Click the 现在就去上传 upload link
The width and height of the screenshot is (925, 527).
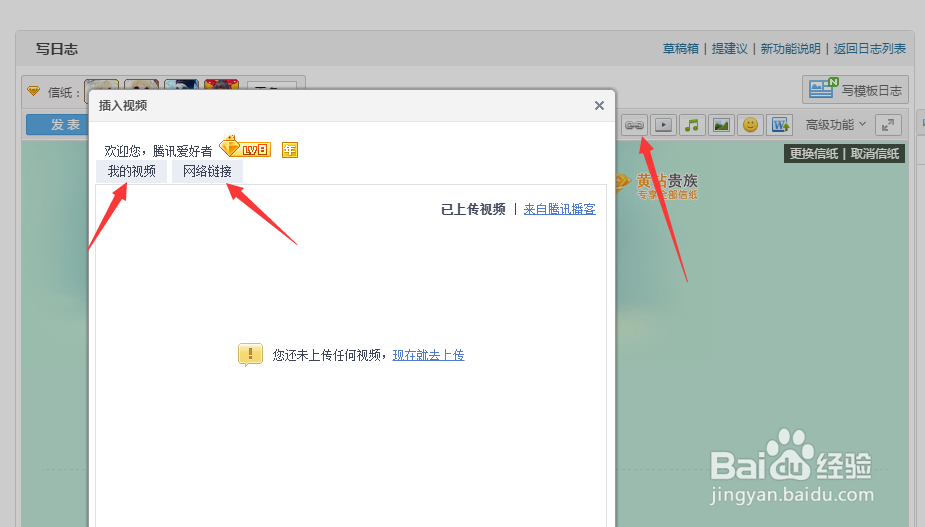[x=428, y=355]
